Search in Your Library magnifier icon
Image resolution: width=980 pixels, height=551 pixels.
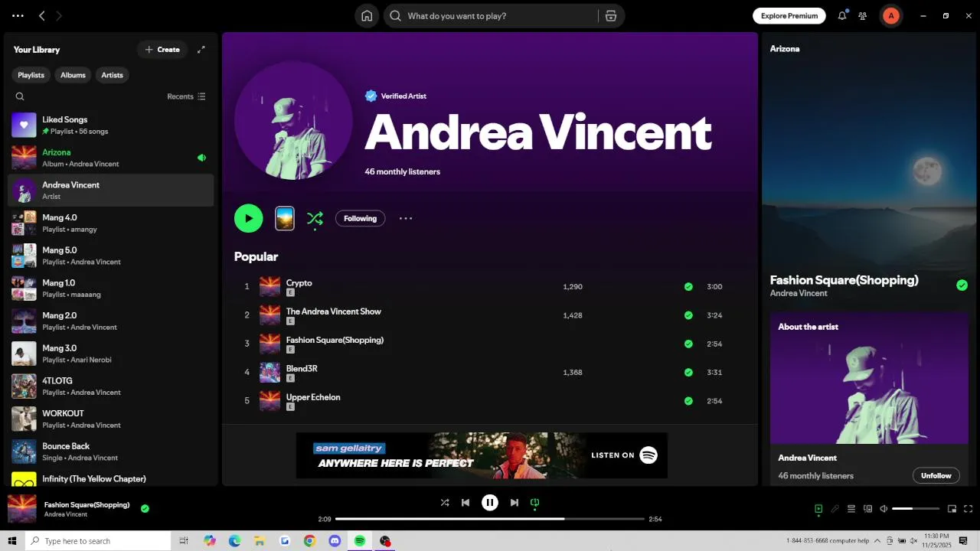click(x=20, y=96)
